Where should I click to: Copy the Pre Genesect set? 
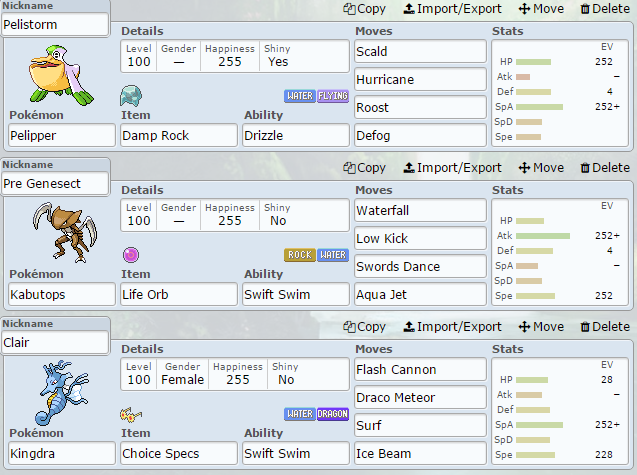click(x=364, y=168)
